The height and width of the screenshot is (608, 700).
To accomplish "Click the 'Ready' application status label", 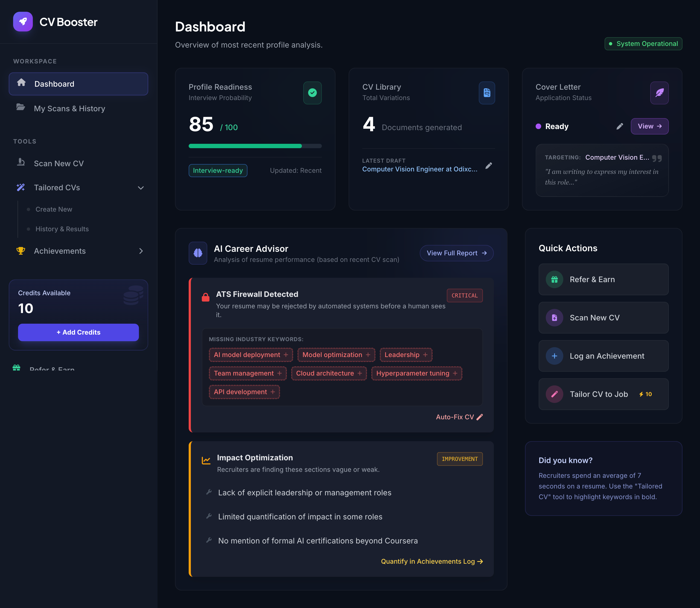I will click(x=556, y=126).
